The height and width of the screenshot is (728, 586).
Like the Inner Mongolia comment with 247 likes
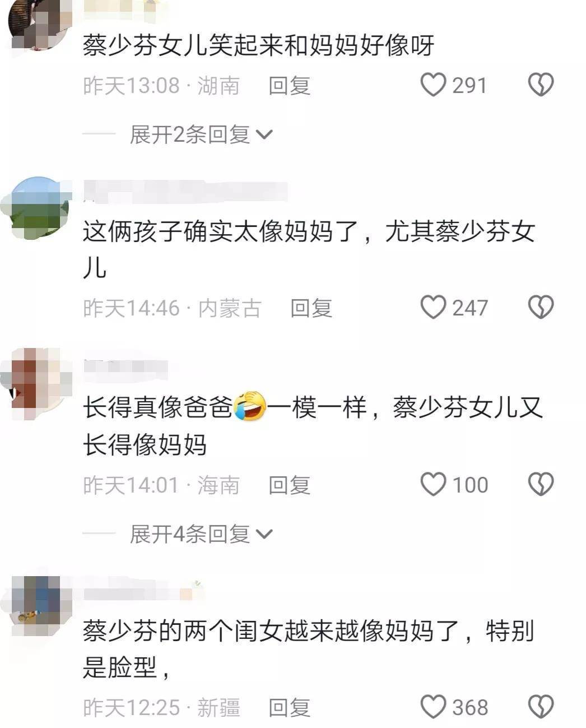point(434,307)
